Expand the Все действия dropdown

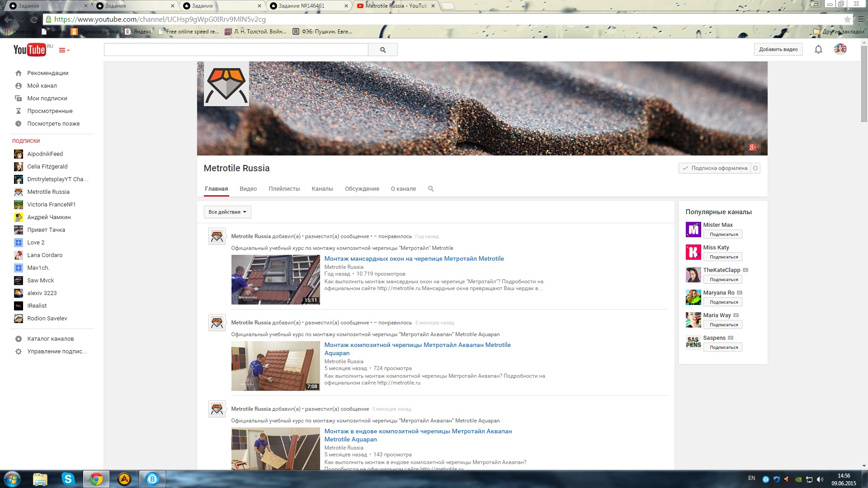(x=227, y=212)
